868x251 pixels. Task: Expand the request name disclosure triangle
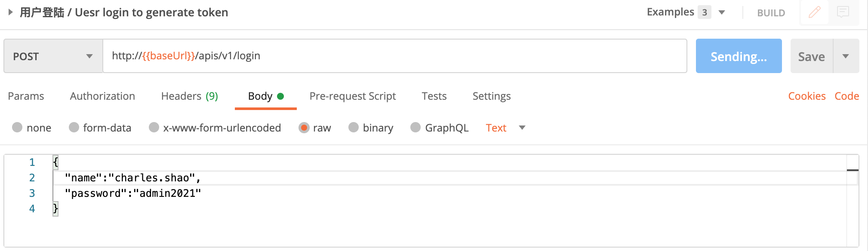pos(11,12)
